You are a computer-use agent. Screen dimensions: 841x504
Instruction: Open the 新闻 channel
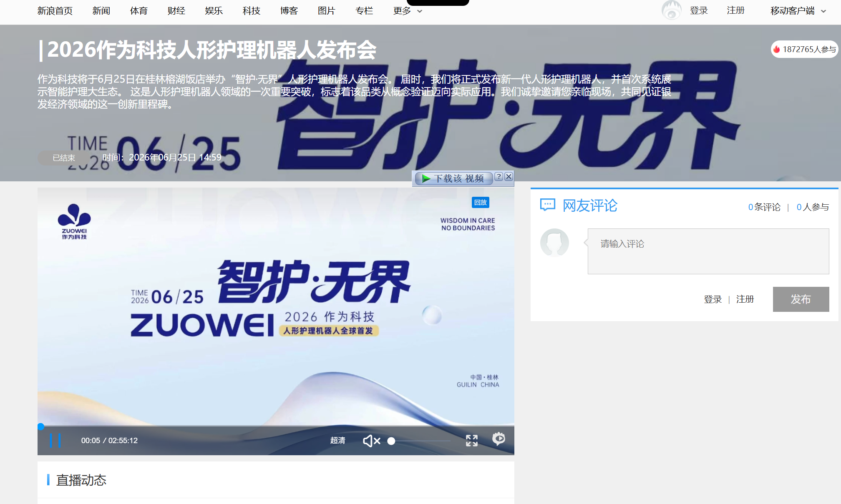[101, 11]
